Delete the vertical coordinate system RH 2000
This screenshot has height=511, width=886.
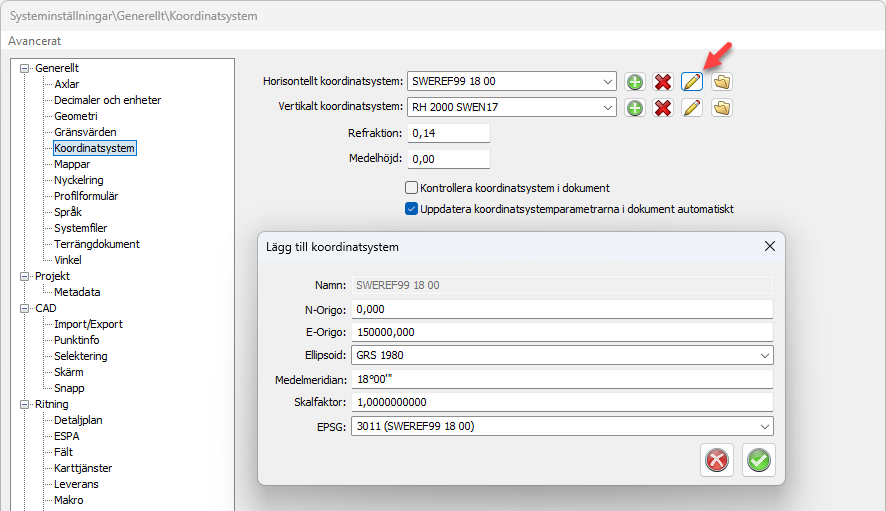click(662, 108)
